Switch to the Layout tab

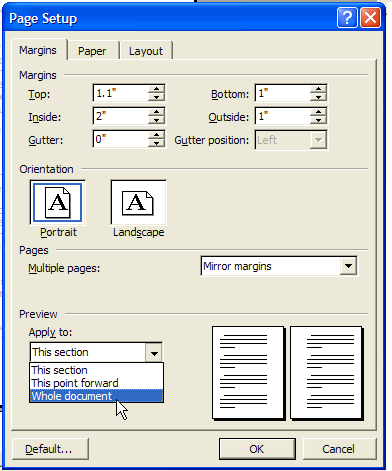coord(146,51)
